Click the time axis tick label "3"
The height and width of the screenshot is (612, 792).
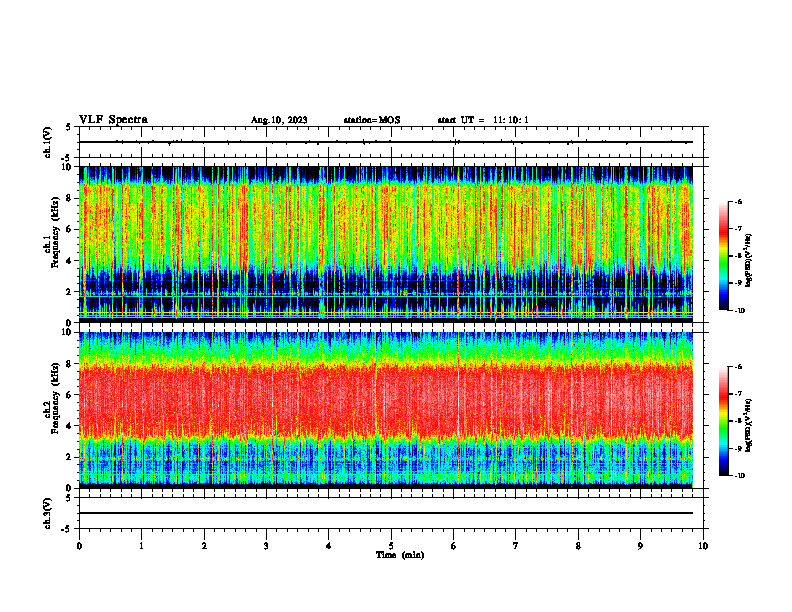click(266, 546)
